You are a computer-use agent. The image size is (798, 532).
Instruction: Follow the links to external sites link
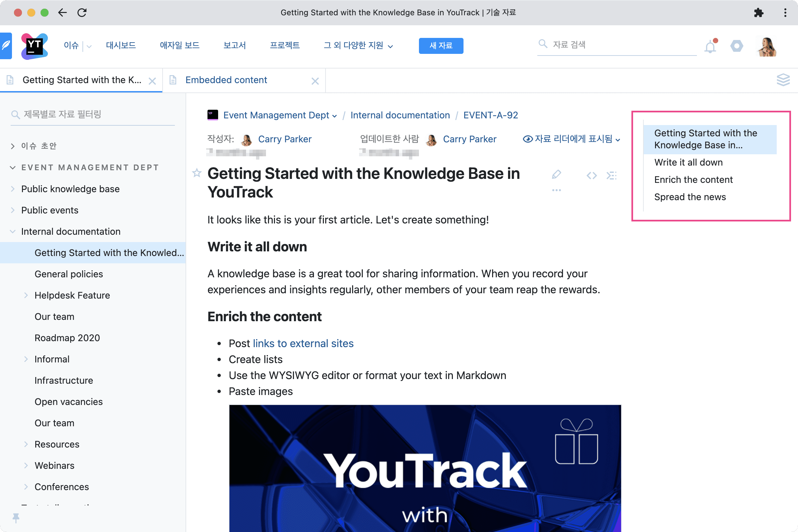click(x=303, y=343)
